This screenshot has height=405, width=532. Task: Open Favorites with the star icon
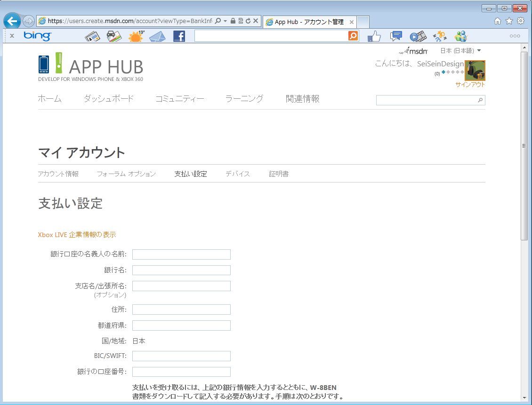509,21
